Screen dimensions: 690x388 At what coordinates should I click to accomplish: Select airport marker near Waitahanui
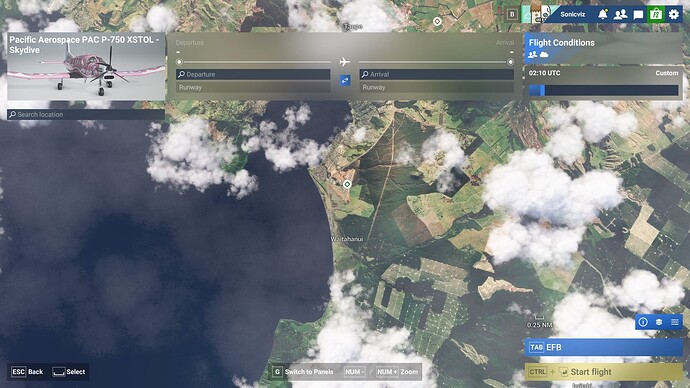pyautogui.click(x=347, y=184)
